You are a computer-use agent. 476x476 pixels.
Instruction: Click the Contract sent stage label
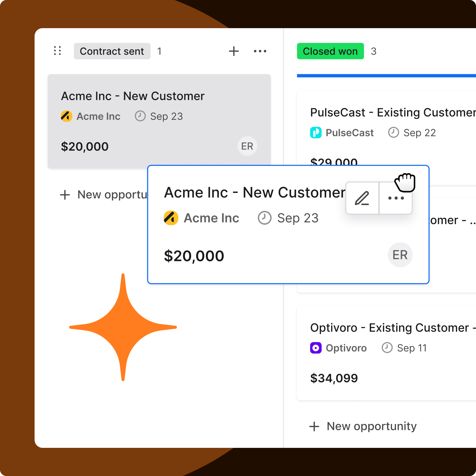112,51
